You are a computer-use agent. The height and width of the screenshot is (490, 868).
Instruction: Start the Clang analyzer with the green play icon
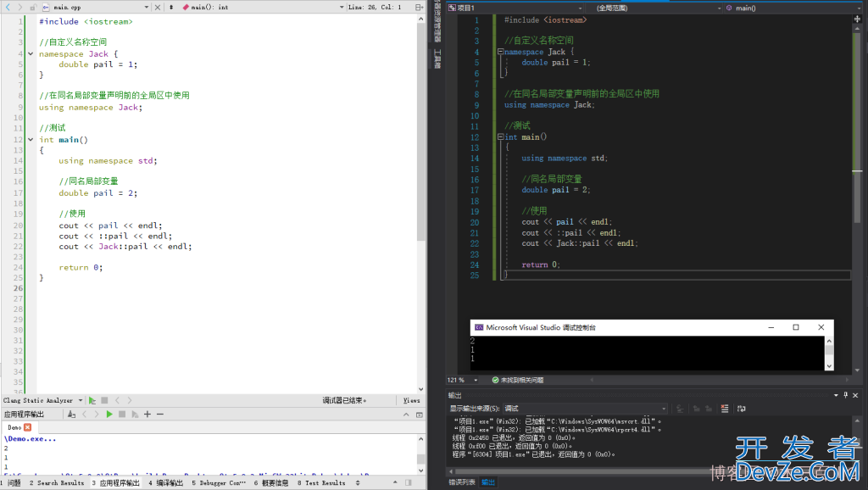[x=92, y=400]
